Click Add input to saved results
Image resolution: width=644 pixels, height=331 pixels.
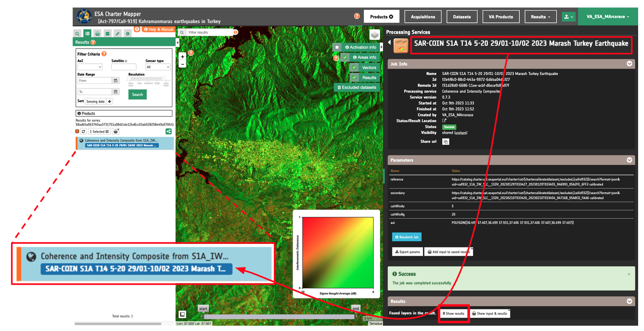pos(449,252)
